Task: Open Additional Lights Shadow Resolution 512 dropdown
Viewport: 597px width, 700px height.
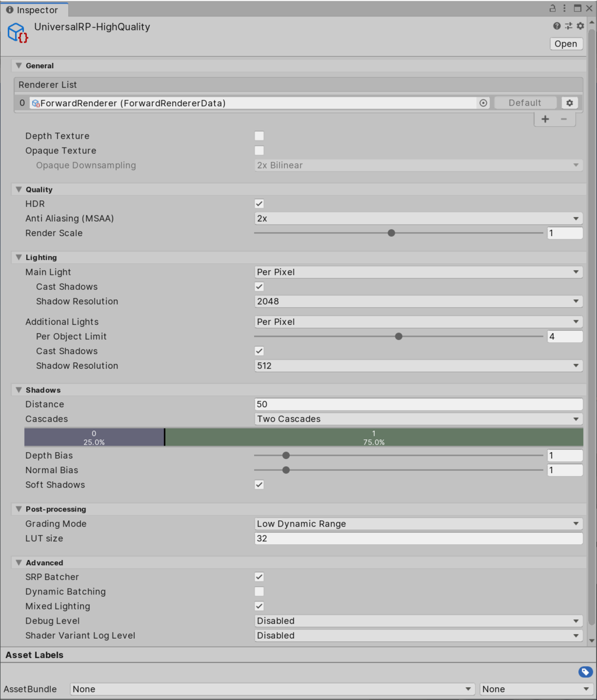Action: point(419,366)
